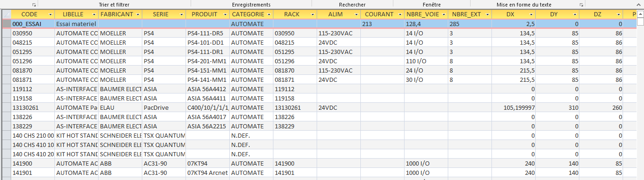Click the ASIA 56A4412 product cell
The height and width of the screenshot is (180, 644).
coord(207,89)
